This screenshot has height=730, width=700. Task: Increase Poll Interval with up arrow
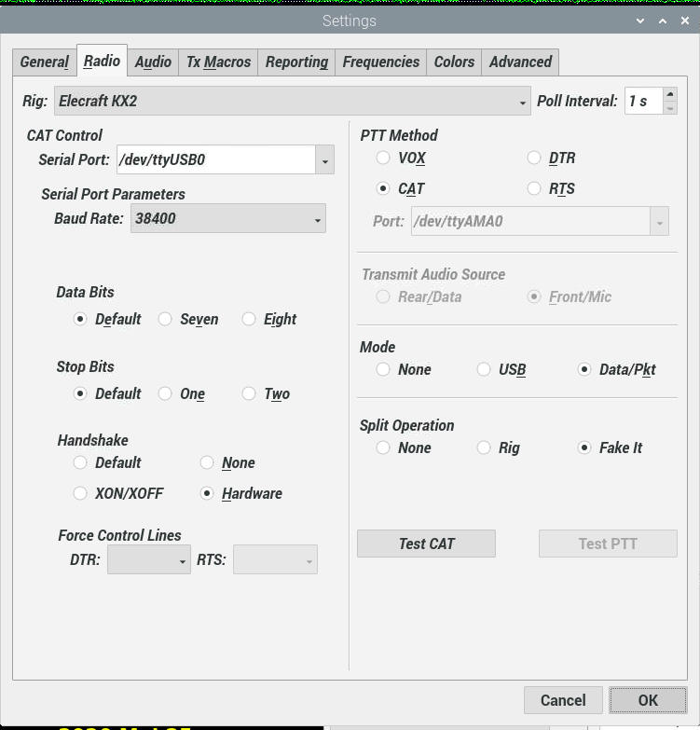[x=670, y=95]
